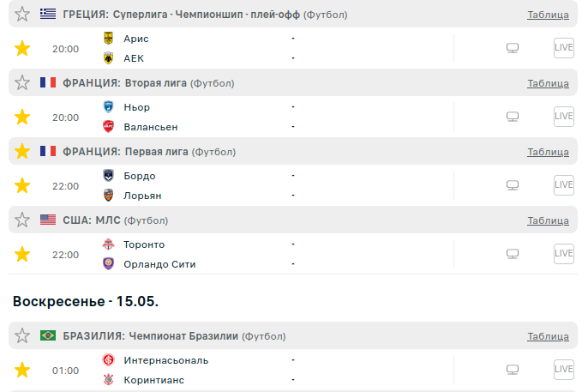Viewport: 588px width, 392px height.
Task: Open Таблица link for Франция Вторая лига
Action: pyautogui.click(x=548, y=83)
